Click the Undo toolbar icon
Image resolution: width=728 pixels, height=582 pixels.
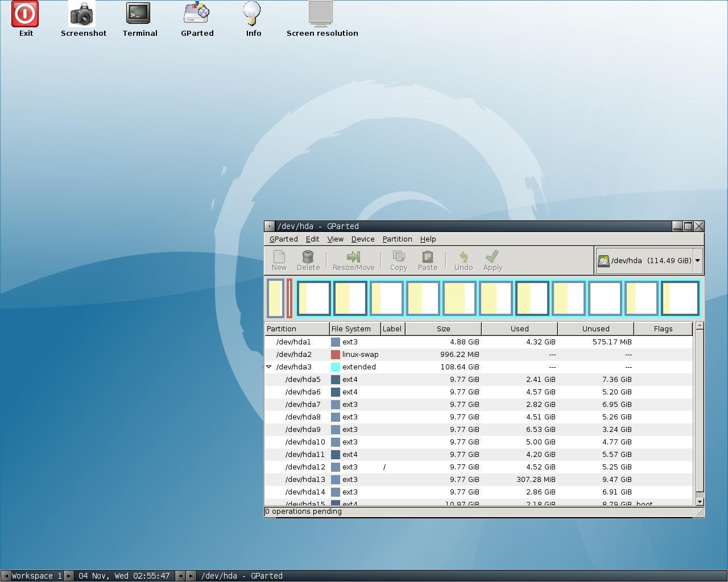[464, 261]
